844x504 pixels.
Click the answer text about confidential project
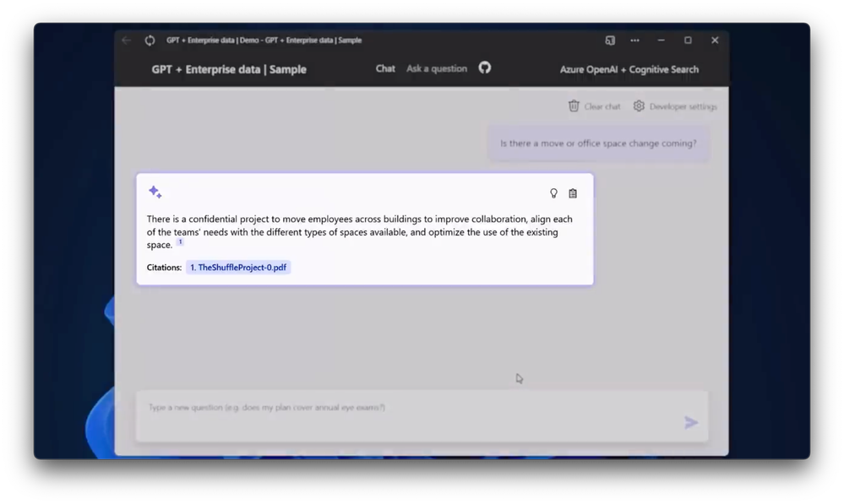point(360,232)
